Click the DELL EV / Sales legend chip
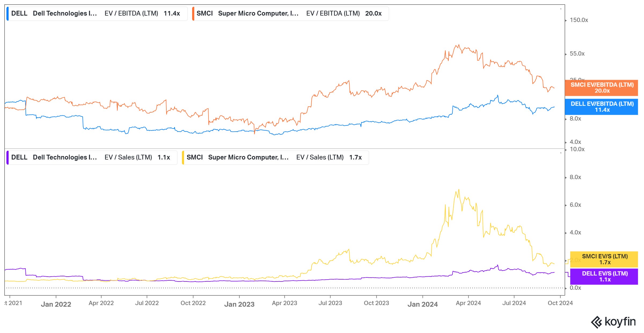 92,158
